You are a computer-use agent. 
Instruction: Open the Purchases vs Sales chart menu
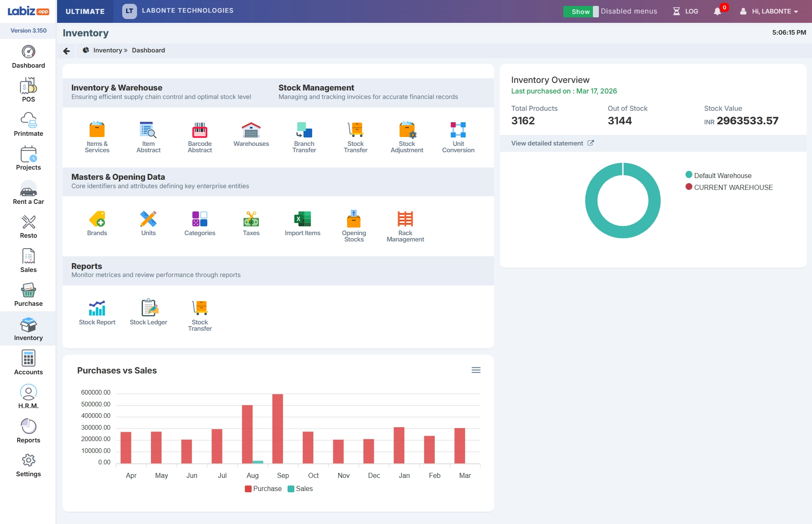pos(476,370)
